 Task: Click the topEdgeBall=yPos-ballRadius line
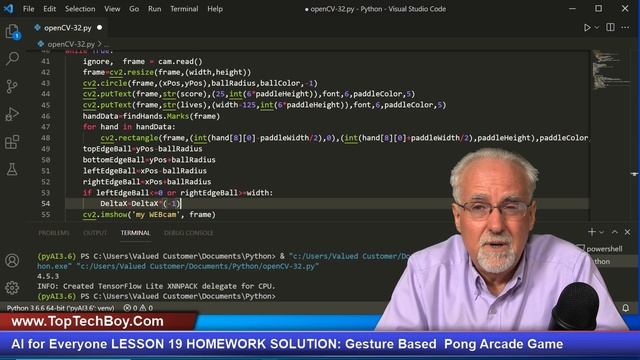[142, 149]
